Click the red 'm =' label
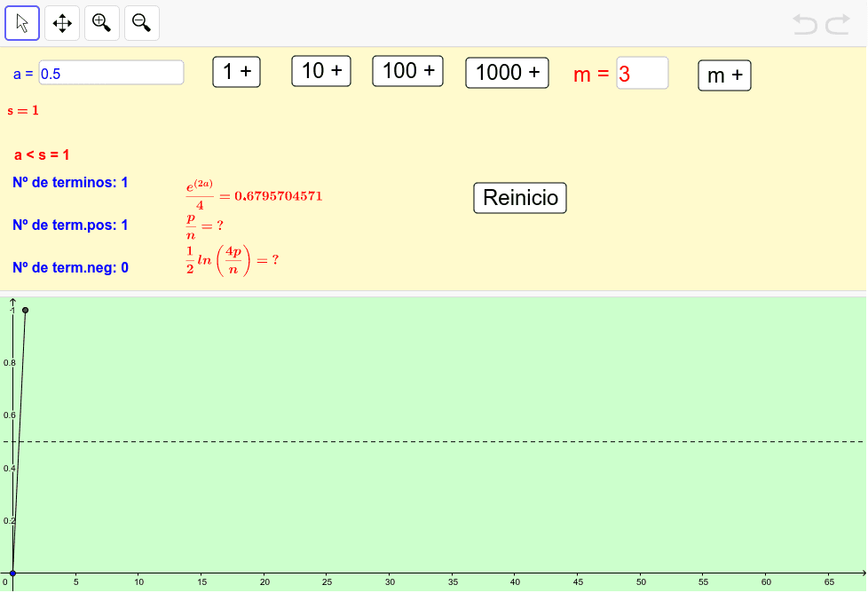Image resolution: width=868 pixels, height=593 pixels. click(x=591, y=75)
